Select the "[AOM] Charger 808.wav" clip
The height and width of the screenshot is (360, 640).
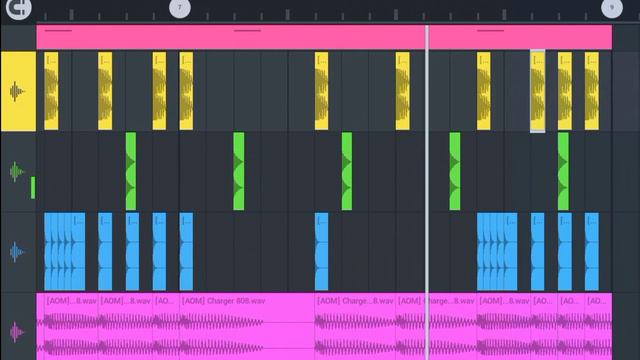[247, 327]
